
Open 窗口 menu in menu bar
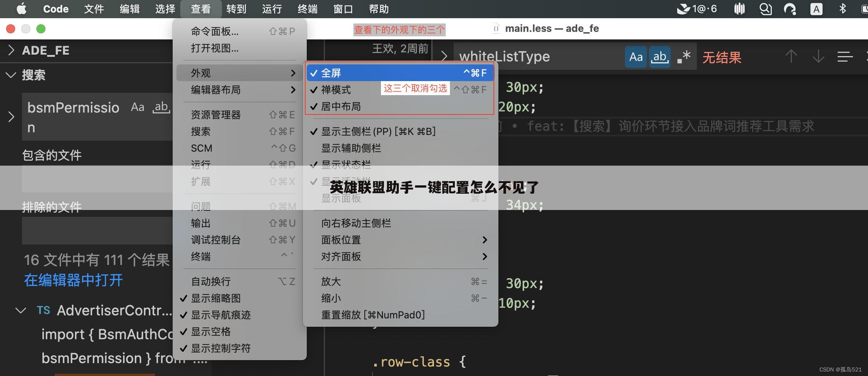(x=343, y=9)
